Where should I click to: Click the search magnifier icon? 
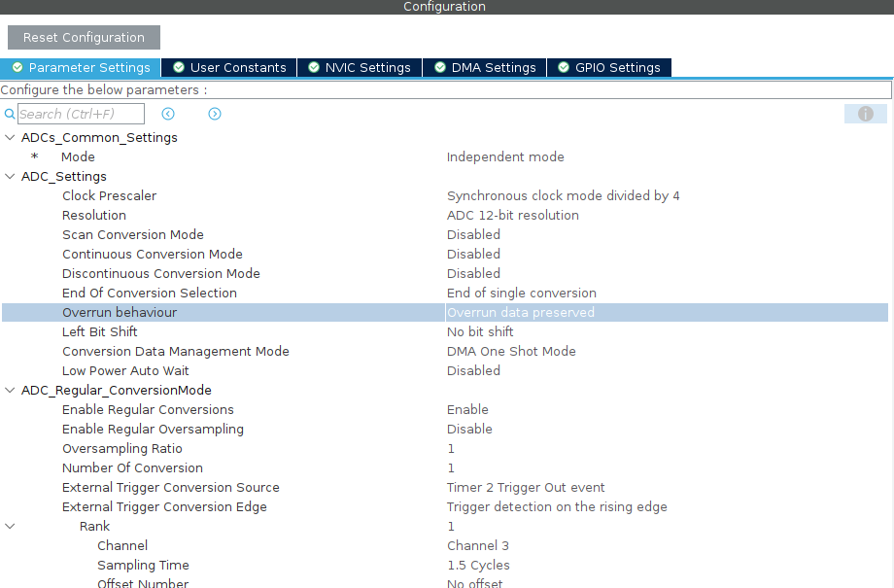pos(9,114)
